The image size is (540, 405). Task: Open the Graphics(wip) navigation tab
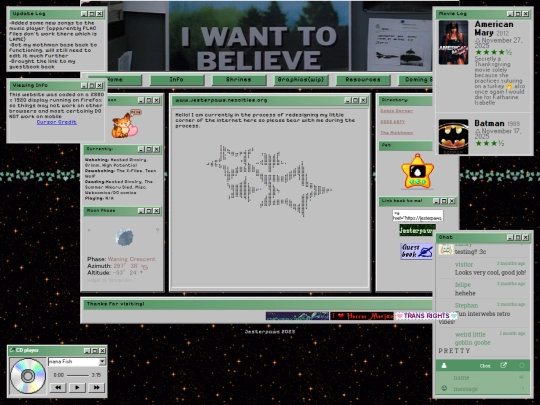[x=301, y=80]
